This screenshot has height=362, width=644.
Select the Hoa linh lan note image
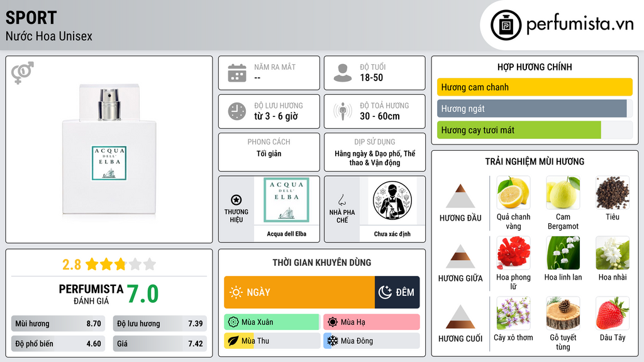click(x=563, y=253)
